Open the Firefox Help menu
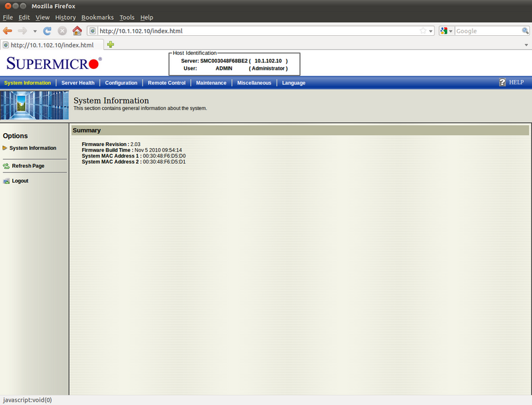Viewport: 532px width, 405px height. (147, 18)
